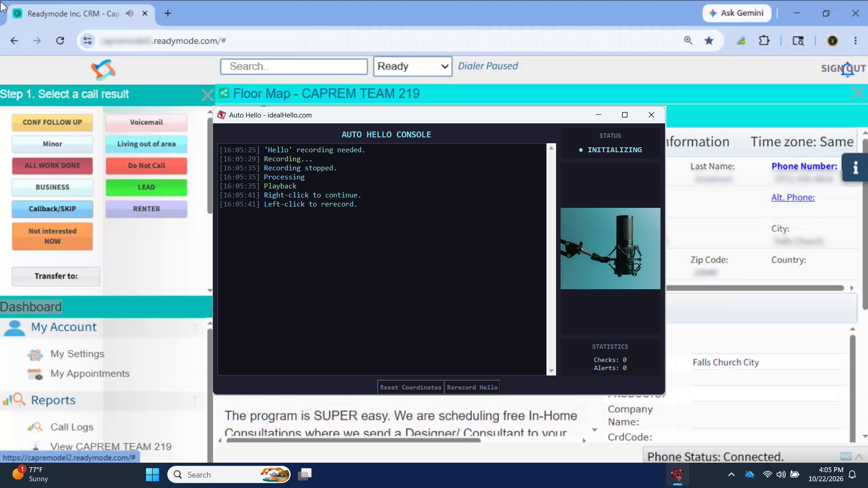Select BUSINESS call result

click(52, 188)
